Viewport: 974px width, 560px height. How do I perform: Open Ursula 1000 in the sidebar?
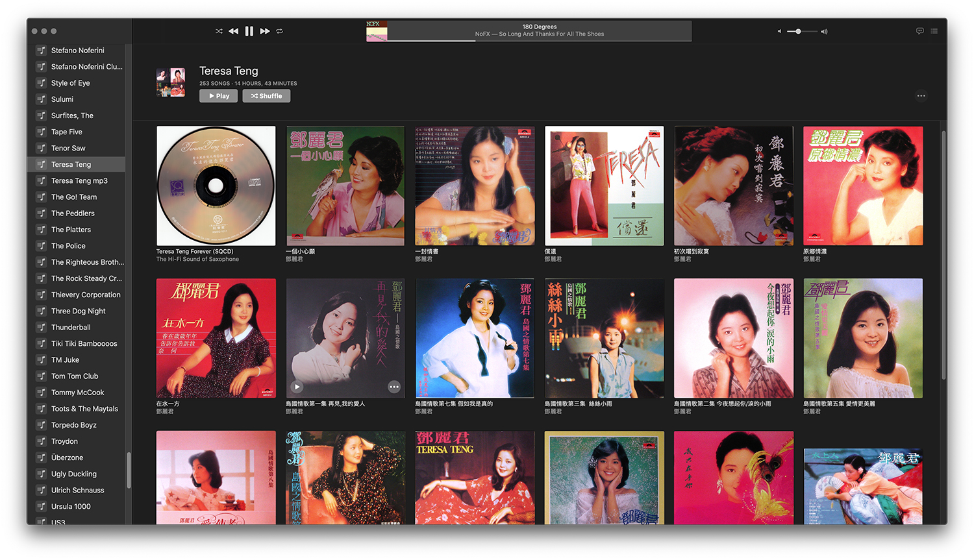pos(77,506)
